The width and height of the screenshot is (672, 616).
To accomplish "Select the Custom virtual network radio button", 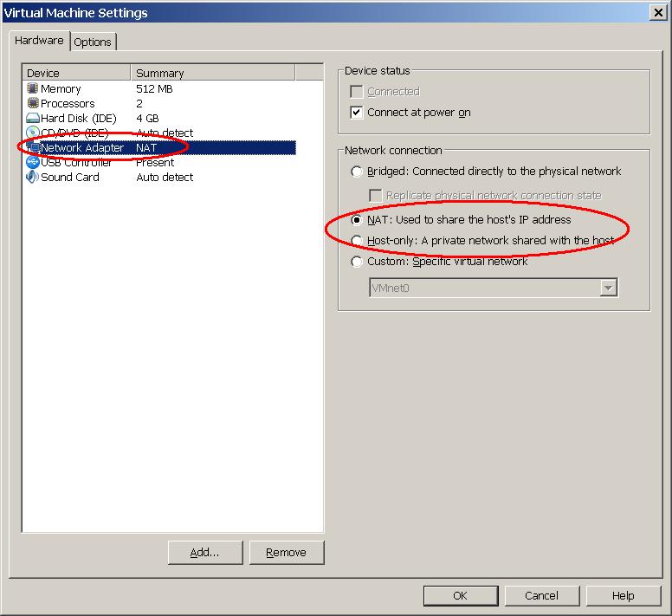I will click(x=357, y=262).
